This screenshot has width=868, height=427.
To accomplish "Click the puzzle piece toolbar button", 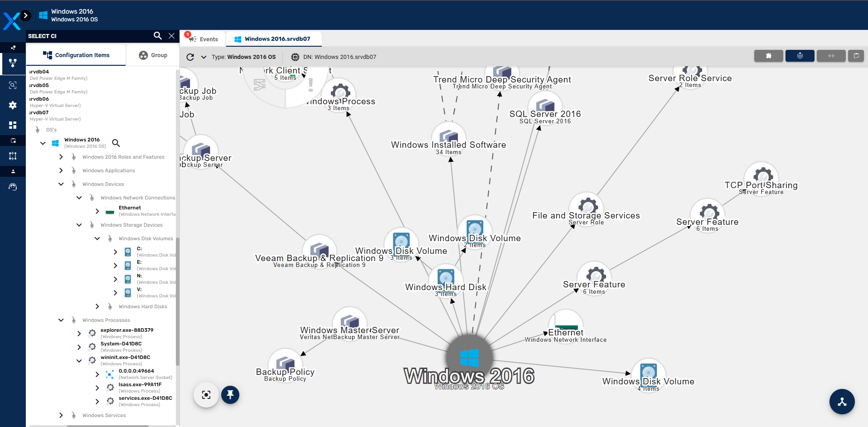I will tap(768, 56).
